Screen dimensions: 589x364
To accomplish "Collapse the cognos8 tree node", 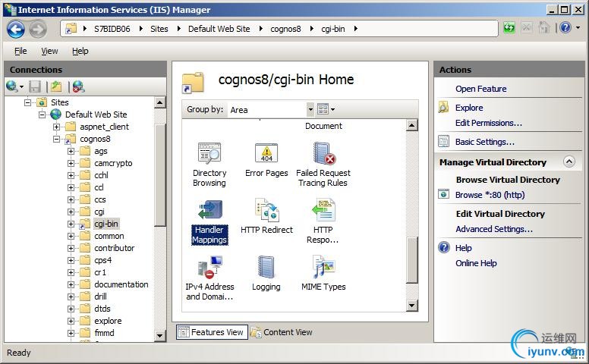I will click(56, 139).
